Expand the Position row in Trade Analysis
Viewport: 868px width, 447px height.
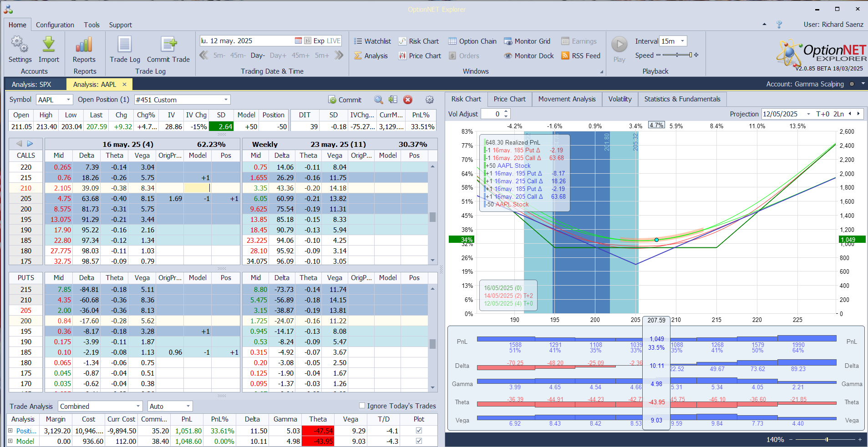tap(10, 430)
